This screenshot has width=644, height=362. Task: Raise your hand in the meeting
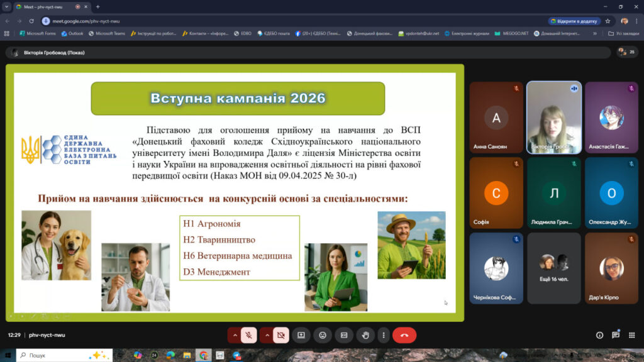(365, 335)
